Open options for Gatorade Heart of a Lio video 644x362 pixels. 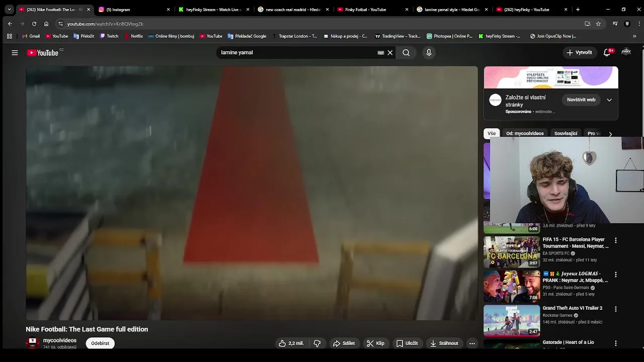coord(615,343)
